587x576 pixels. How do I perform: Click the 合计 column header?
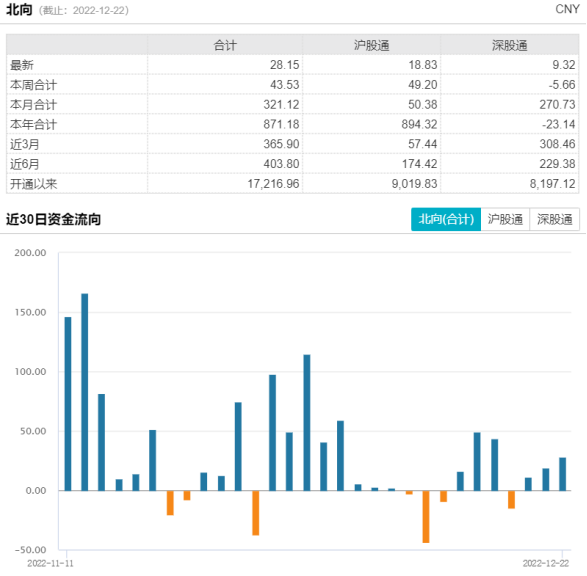click(x=225, y=45)
